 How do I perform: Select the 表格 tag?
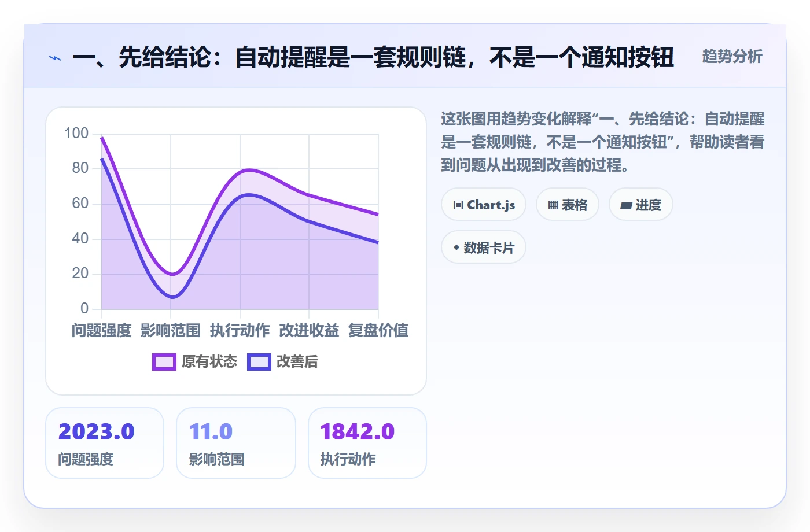tap(568, 205)
